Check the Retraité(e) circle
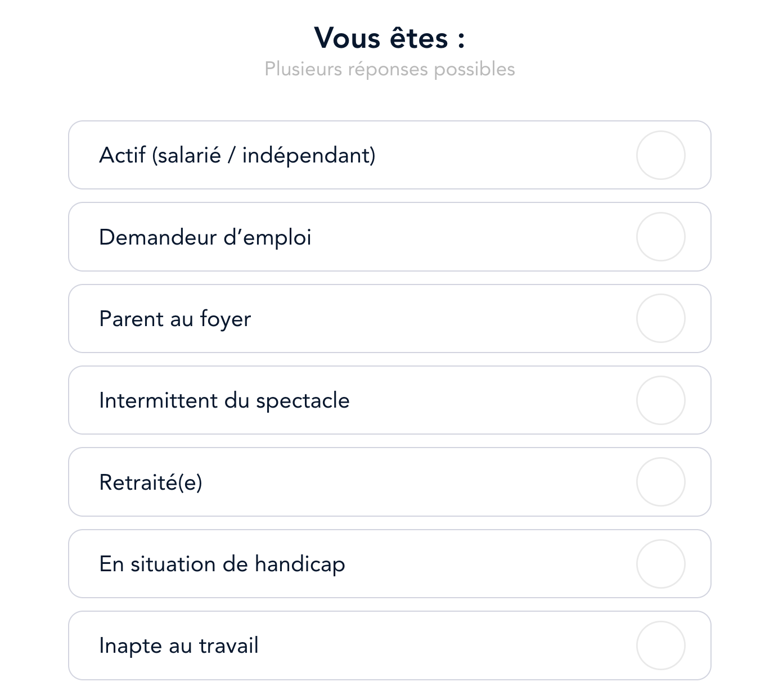The width and height of the screenshot is (783, 700). pos(660,482)
